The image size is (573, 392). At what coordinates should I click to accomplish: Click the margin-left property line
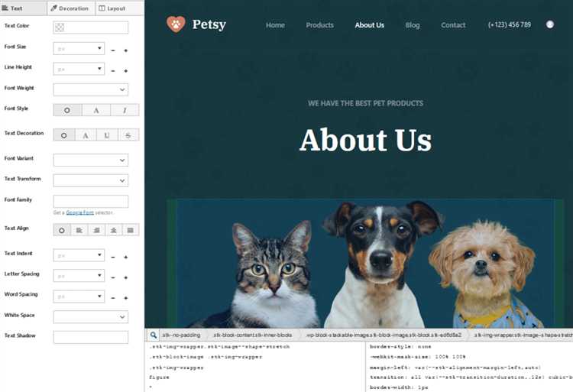pyautogui.click(x=455, y=368)
